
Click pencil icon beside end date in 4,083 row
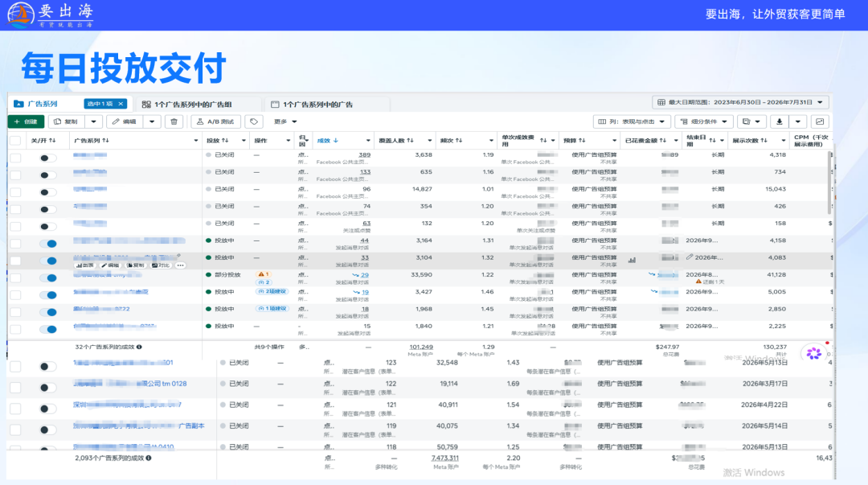pos(690,257)
